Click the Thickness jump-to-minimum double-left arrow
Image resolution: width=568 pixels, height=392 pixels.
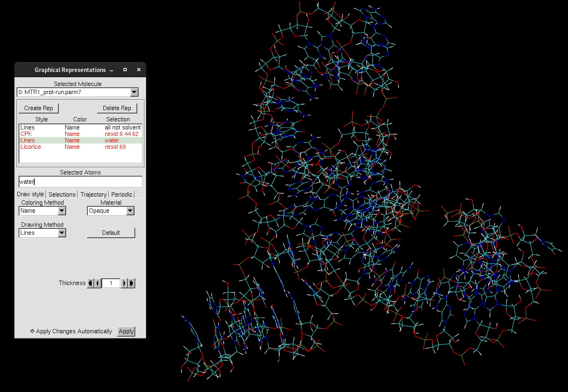pyautogui.click(x=91, y=283)
